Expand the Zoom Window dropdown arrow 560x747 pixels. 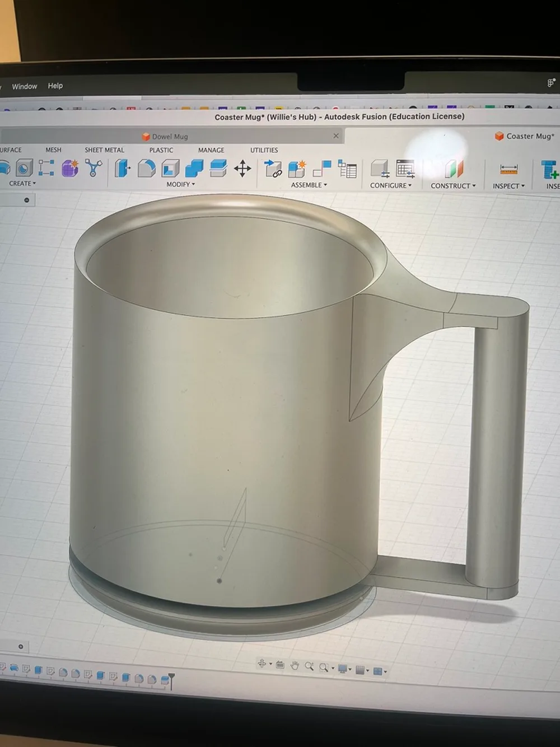332,669
